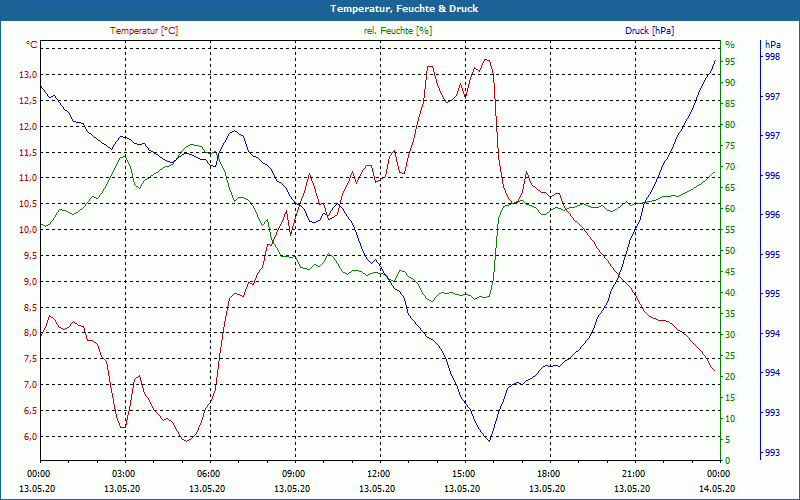Click the '00:00' label above '14.05.20'
Image resolution: width=800 pixels, height=500 pixels.
(717, 473)
